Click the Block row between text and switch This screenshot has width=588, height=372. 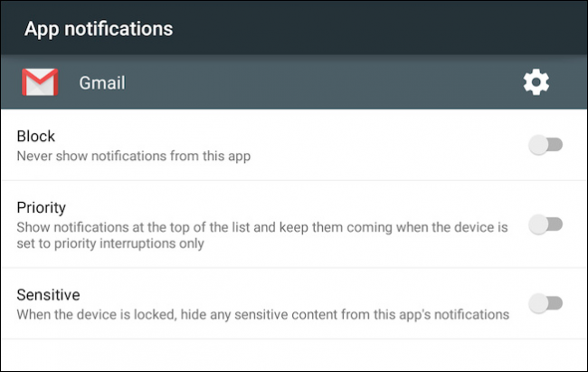click(389, 145)
